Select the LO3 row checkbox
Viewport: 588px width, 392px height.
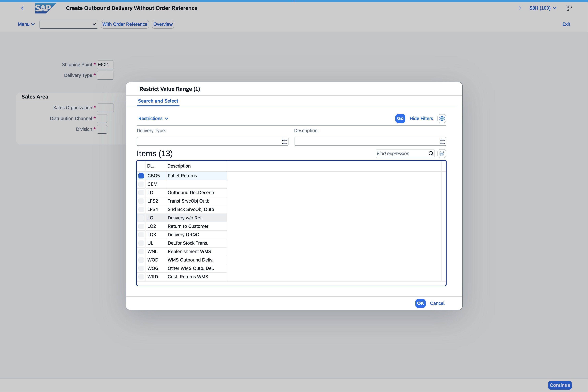click(x=141, y=235)
